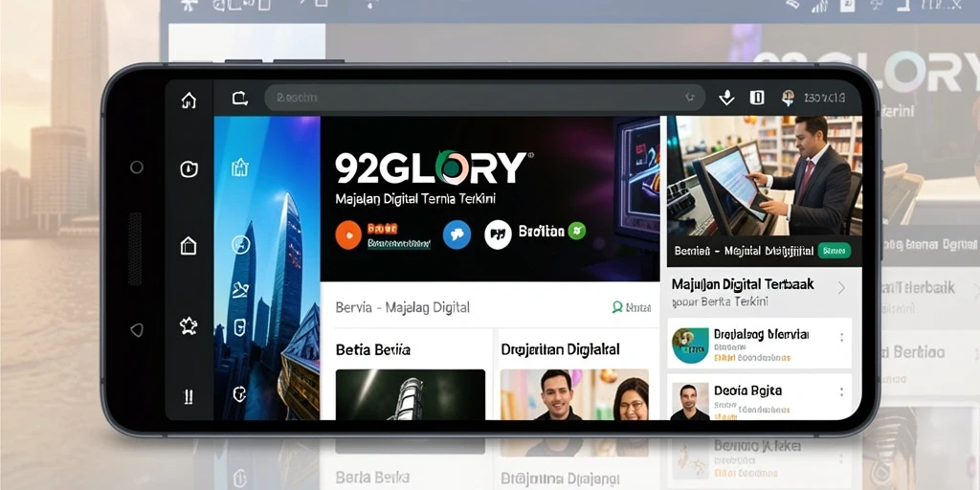
Task: Tap the round clock icon on blue skyscraper panel
Action: pyautogui.click(x=240, y=245)
